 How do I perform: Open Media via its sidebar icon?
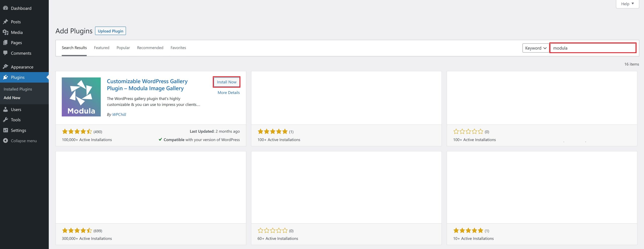(6, 32)
